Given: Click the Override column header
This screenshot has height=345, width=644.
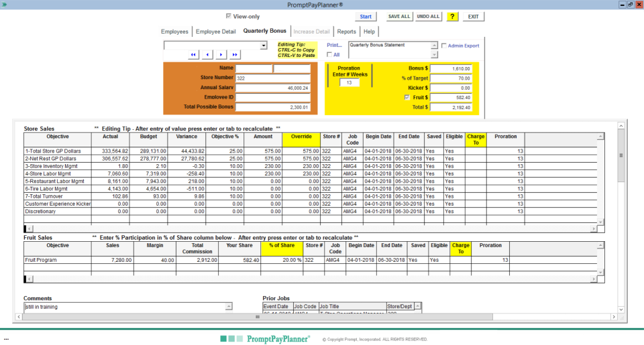Looking at the screenshot, I should click(x=301, y=139).
